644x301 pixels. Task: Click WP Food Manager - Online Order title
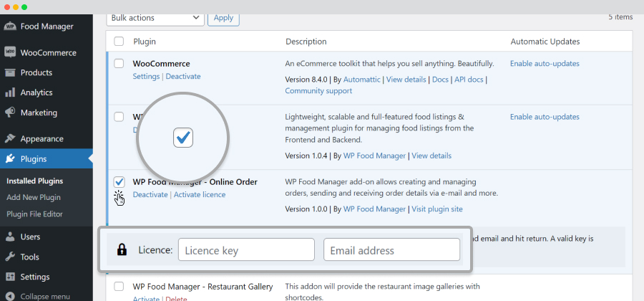point(195,182)
